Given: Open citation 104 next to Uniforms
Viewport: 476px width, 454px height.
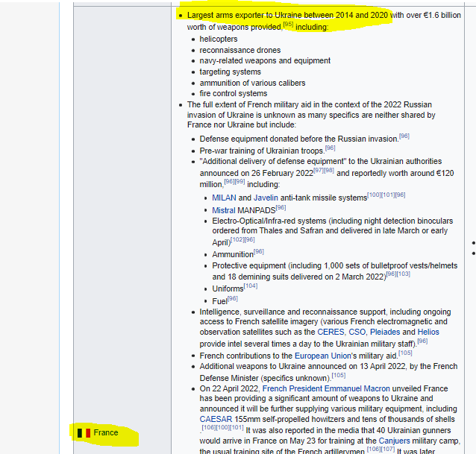Looking at the screenshot, I should pyautogui.click(x=250, y=286).
